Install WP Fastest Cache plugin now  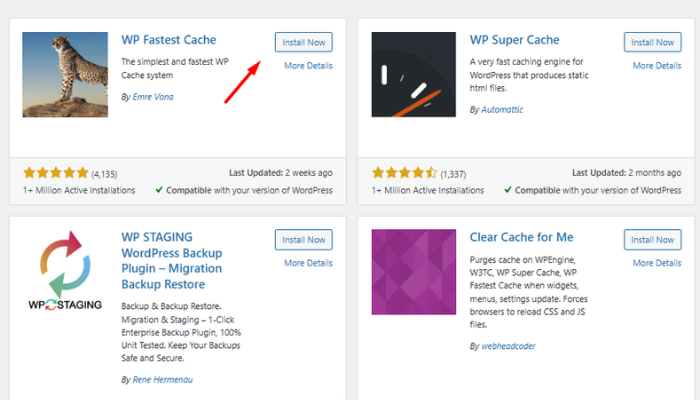(x=303, y=41)
